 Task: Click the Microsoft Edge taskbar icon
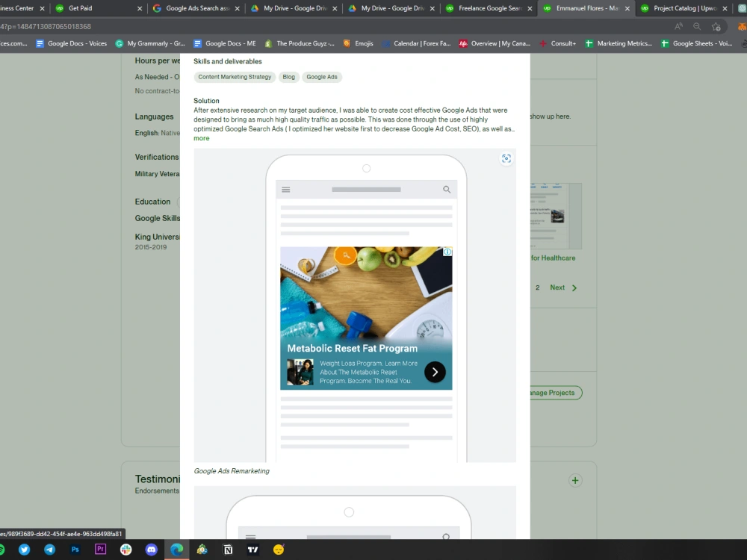click(177, 550)
